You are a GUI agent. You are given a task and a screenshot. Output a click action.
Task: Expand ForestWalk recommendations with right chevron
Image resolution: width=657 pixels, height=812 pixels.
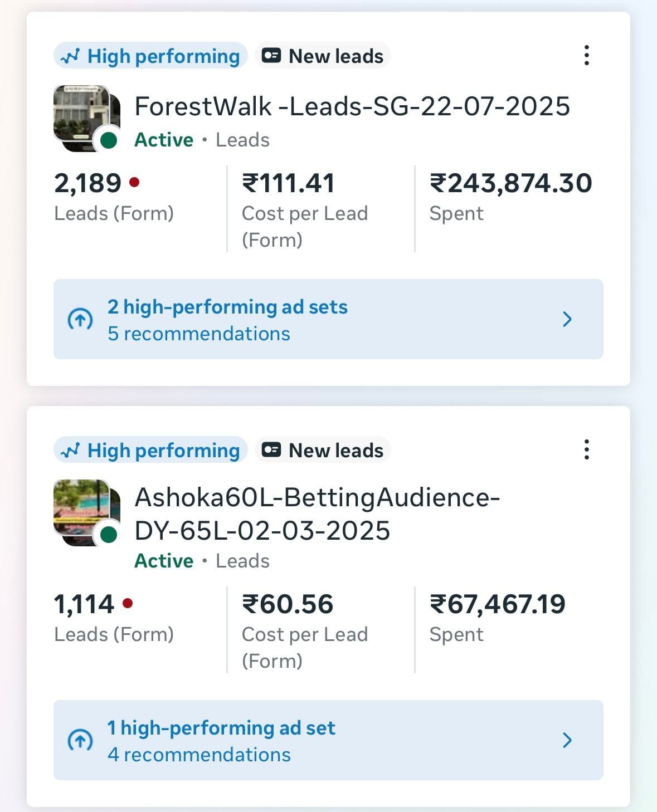[567, 319]
